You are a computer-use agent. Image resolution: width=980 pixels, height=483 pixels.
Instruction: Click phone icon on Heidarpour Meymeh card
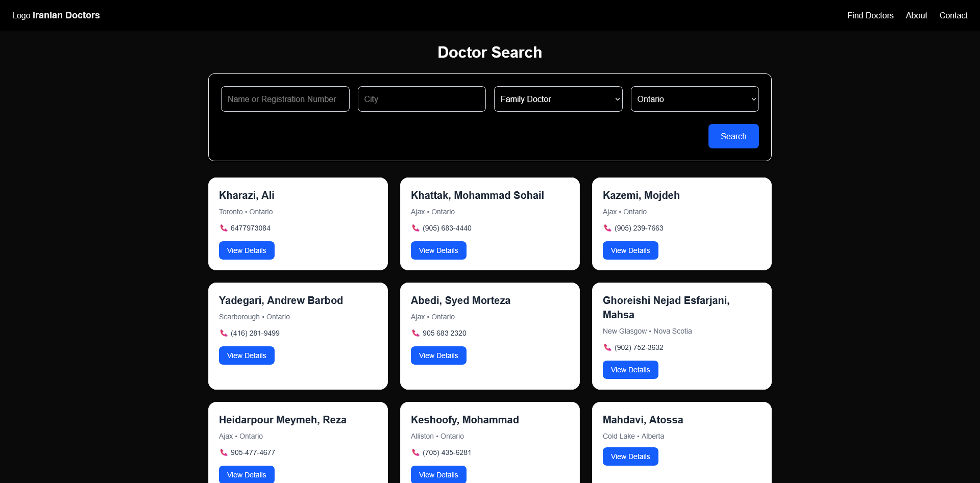224,452
